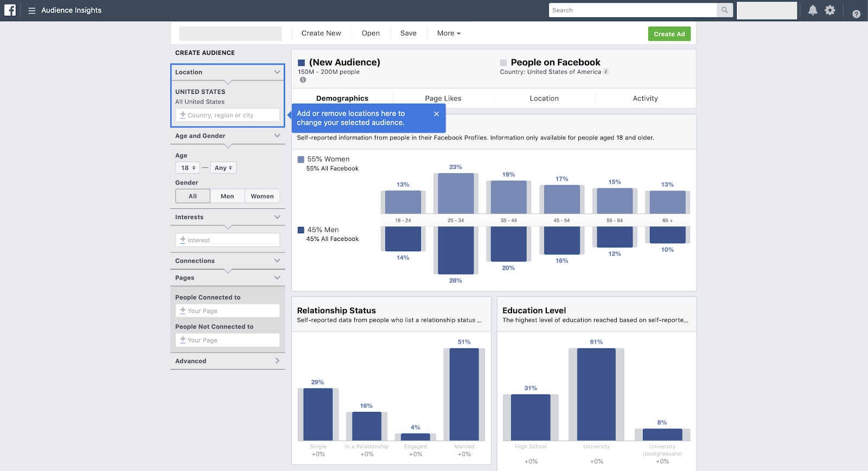Viewport: 868px width, 471px height.
Task: Select the All gender option
Action: (193, 196)
